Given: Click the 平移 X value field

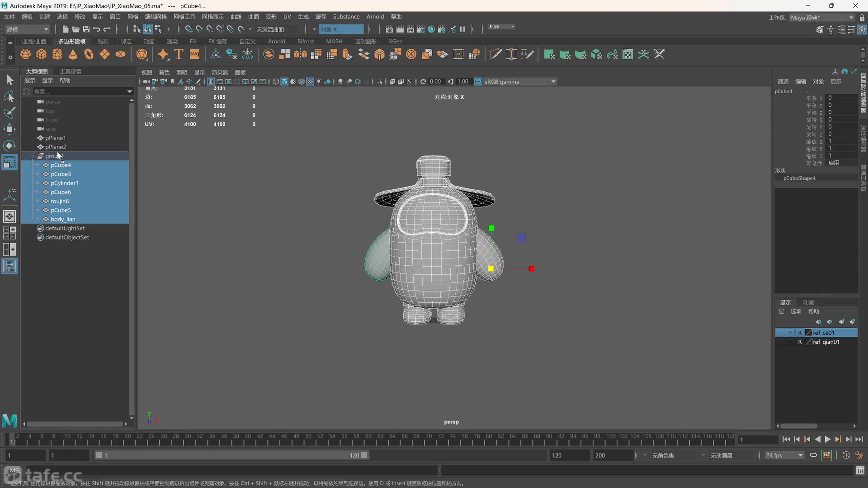Looking at the screenshot, I should pos(842,98).
